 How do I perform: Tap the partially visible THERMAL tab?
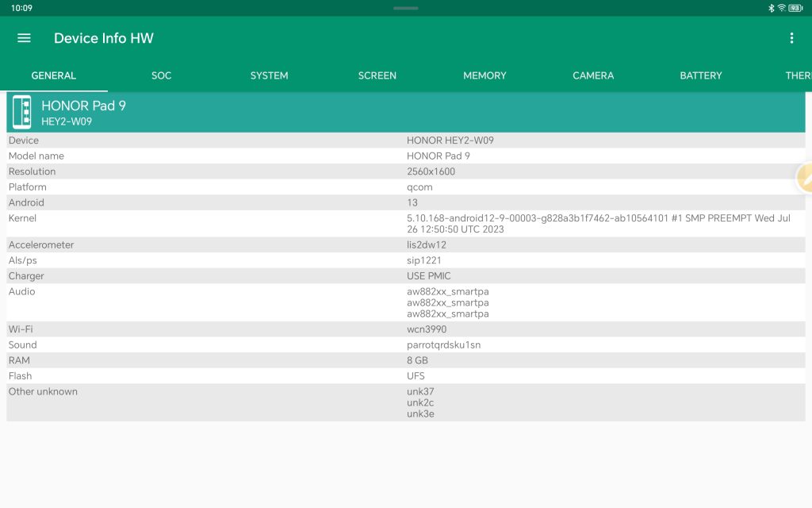pos(796,75)
